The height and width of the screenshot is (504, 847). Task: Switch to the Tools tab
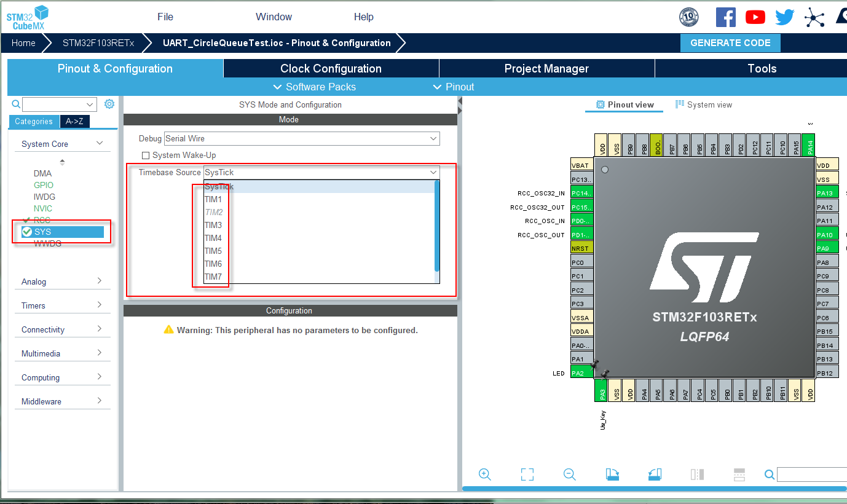[x=751, y=68]
